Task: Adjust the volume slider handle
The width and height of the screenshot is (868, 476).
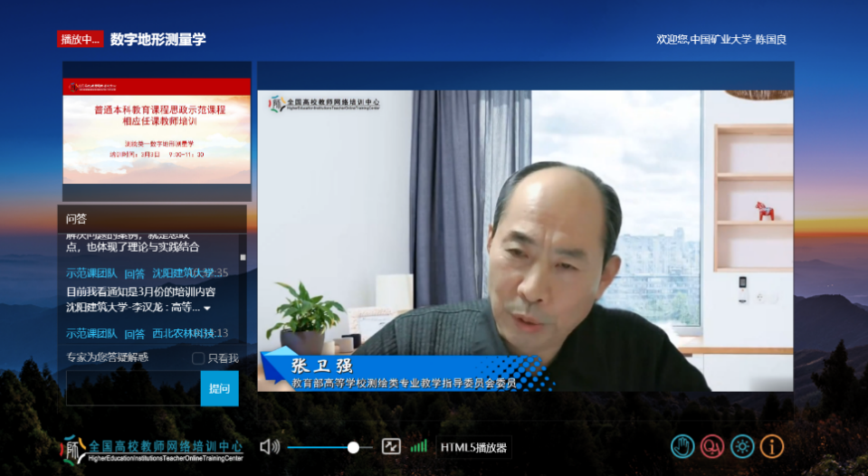Action: coord(353,447)
